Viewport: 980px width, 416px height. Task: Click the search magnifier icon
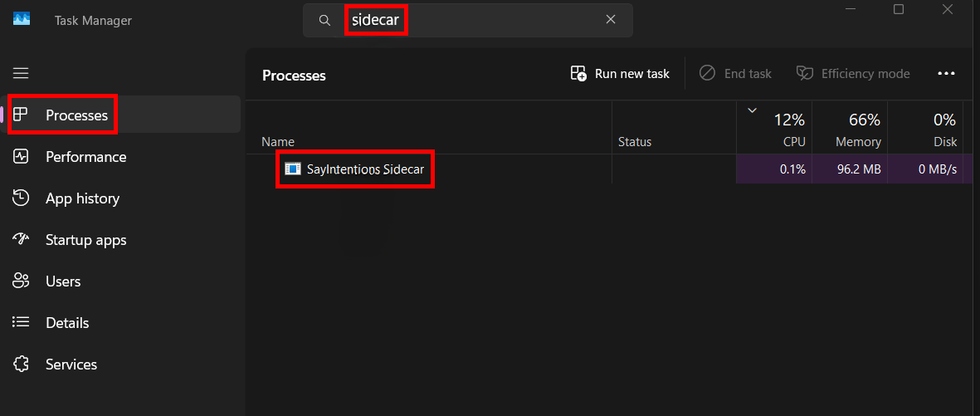click(324, 20)
